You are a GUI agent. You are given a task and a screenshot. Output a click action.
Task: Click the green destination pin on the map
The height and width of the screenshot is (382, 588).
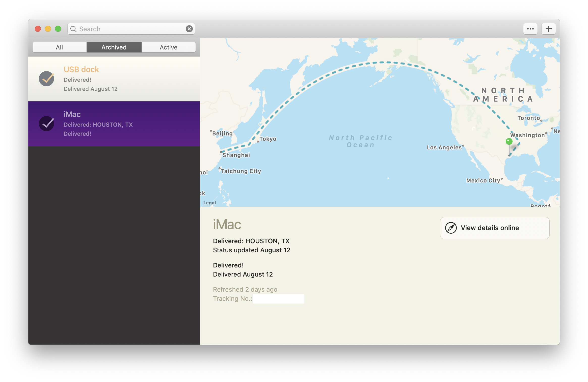[x=509, y=142]
